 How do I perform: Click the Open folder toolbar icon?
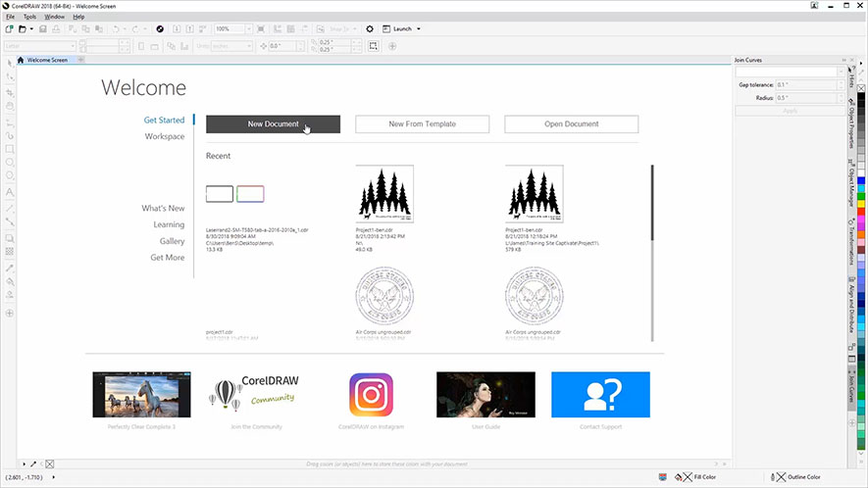pyautogui.click(x=23, y=29)
